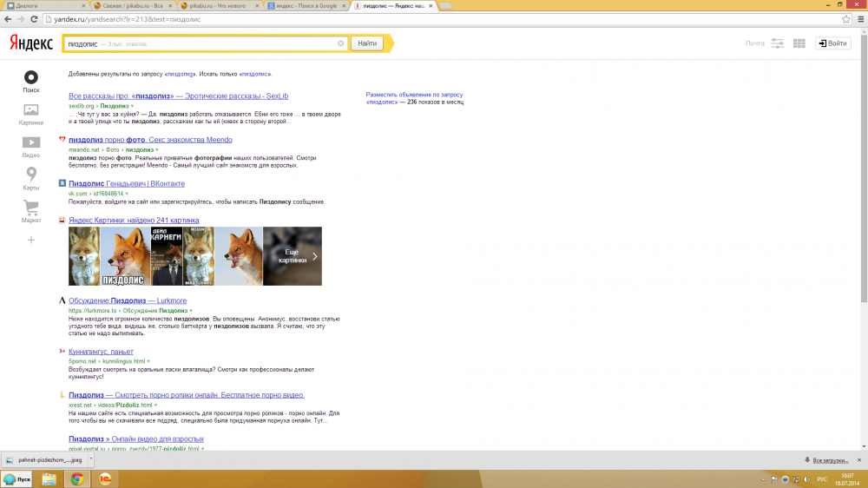Open the Почта link
Screen dimensions: 868x488
click(754, 43)
